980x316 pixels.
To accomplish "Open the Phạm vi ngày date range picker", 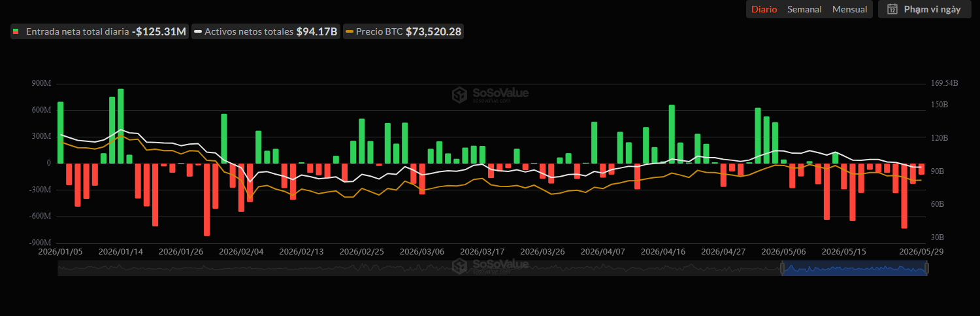I will [923, 9].
